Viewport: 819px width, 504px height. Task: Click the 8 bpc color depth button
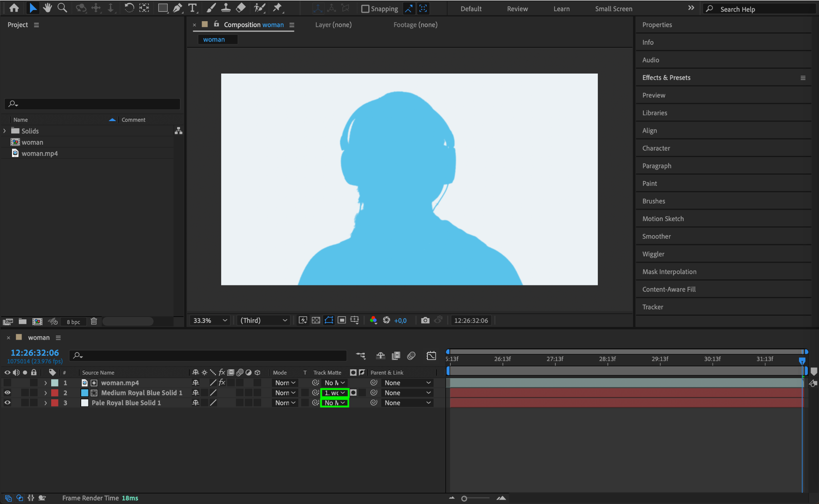pyautogui.click(x=73, y=322)
